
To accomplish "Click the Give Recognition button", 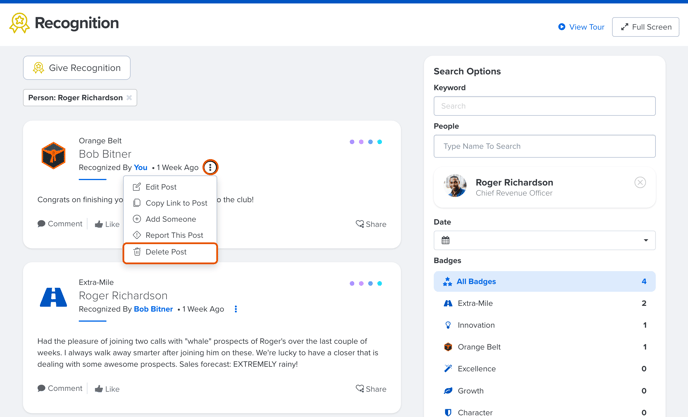I will click(x=77, y=68).
